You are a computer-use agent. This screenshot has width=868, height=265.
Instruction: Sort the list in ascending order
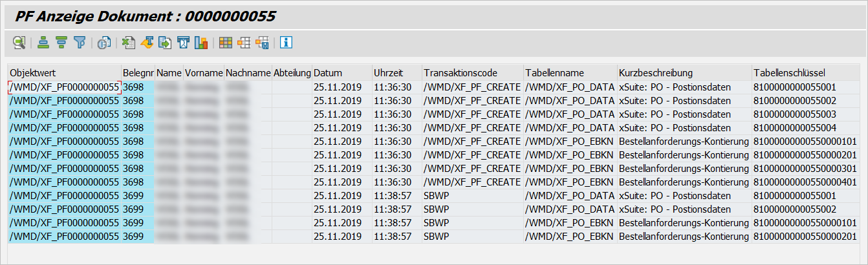coord(43,43)
